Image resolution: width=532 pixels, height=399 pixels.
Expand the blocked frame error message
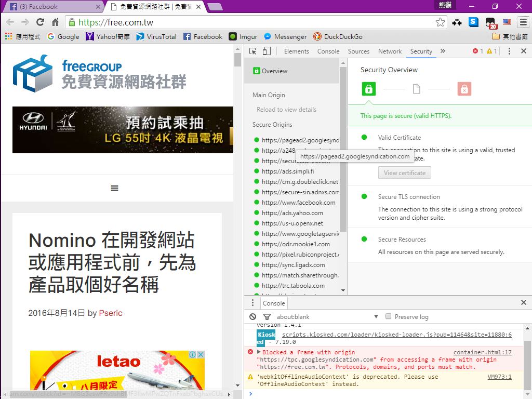259,352
